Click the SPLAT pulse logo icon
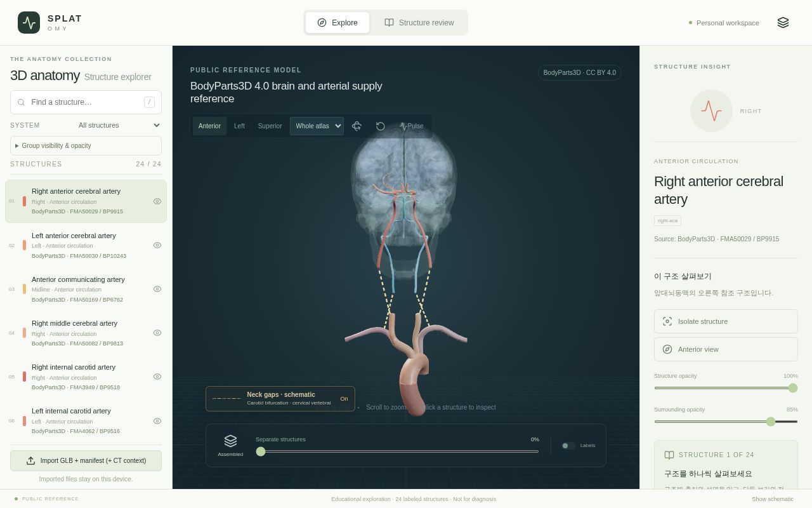Image resolution: width=812 pixels, height=508 pixels. [x=29, y=23]
